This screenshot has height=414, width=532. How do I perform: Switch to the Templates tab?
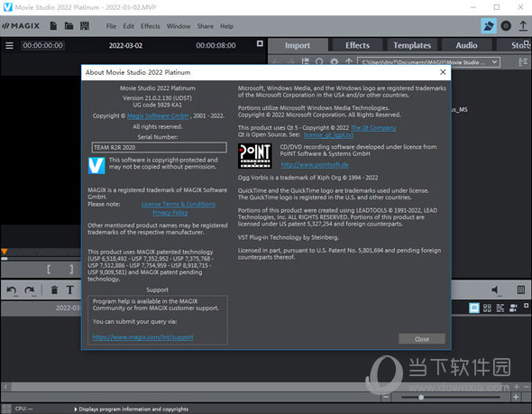coord(412,45)
